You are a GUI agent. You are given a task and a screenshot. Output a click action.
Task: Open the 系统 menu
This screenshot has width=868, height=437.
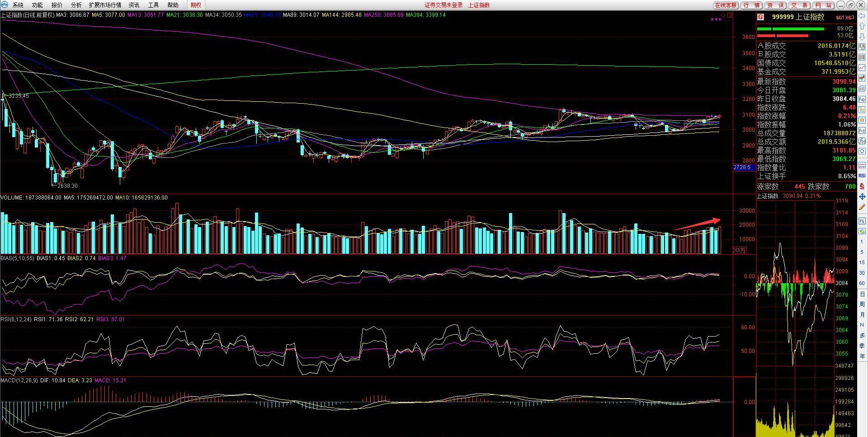pos(18,5)
